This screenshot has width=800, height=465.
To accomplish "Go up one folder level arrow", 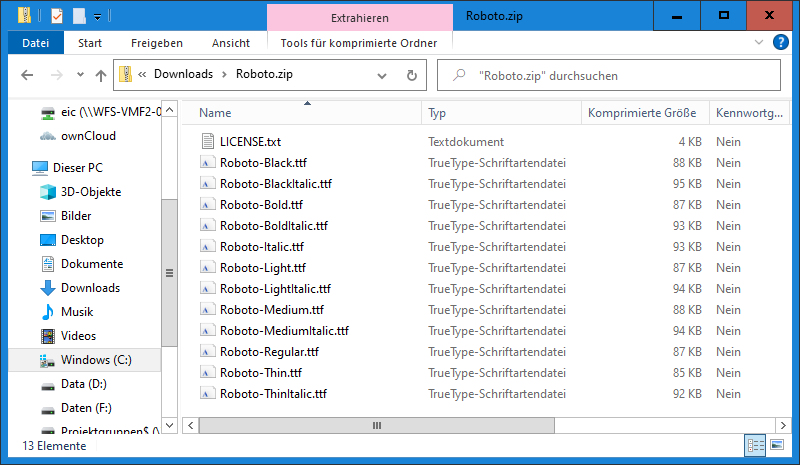I will pyautogui.click(x=101, y=76).
